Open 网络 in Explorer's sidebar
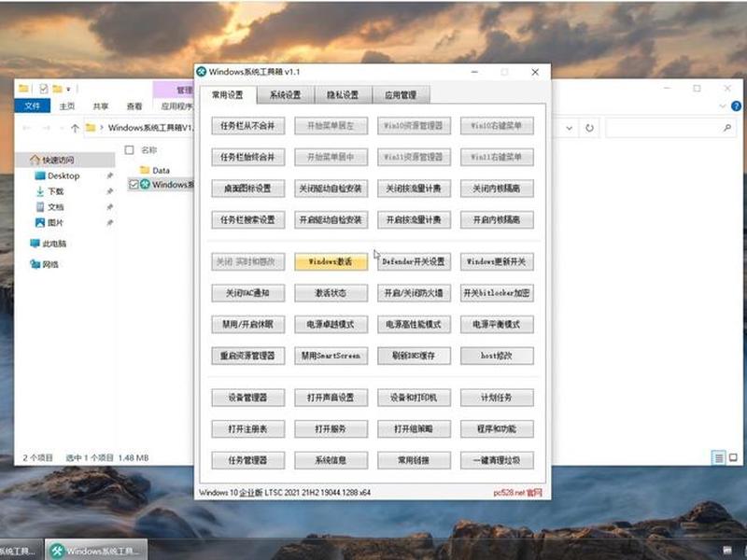Viewport: 747px width, 560px height. click(50, 264)
